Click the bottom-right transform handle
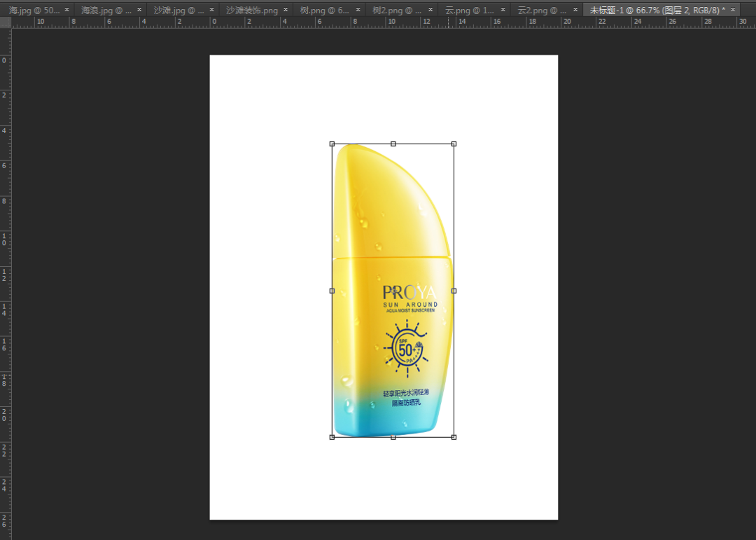The image size is (756, 540). [x=454, y=437]
